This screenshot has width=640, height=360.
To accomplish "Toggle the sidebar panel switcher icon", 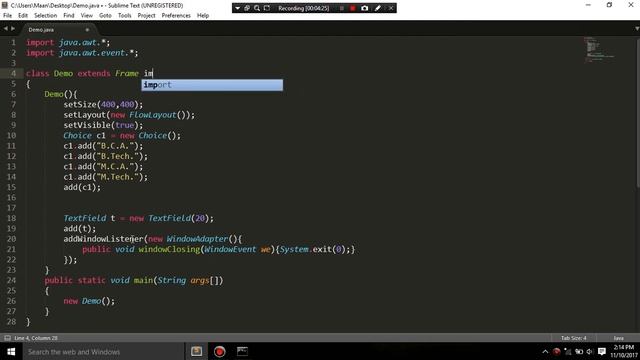I will 7,338.
